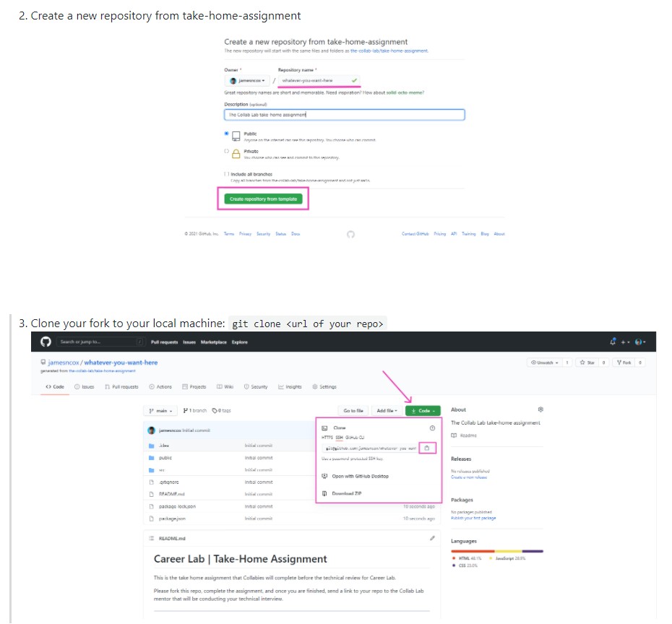Select the HTTPS clone option

pyautogui.click(x=327, y=437)
